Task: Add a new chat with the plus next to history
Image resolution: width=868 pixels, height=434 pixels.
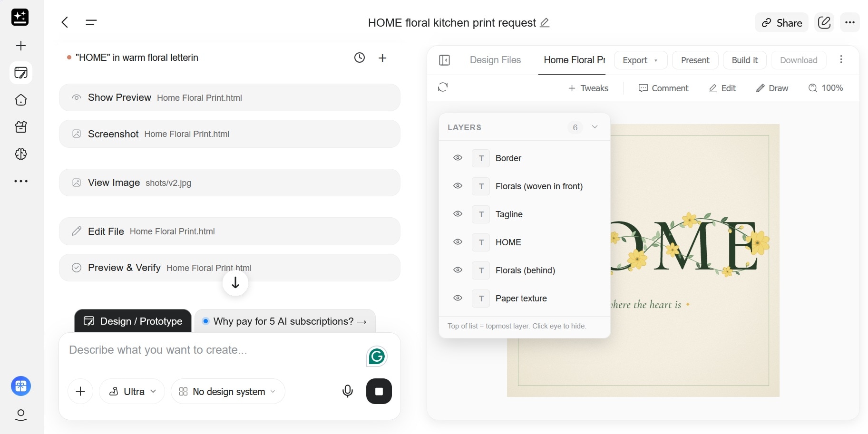Action: [x=382, y=58]
